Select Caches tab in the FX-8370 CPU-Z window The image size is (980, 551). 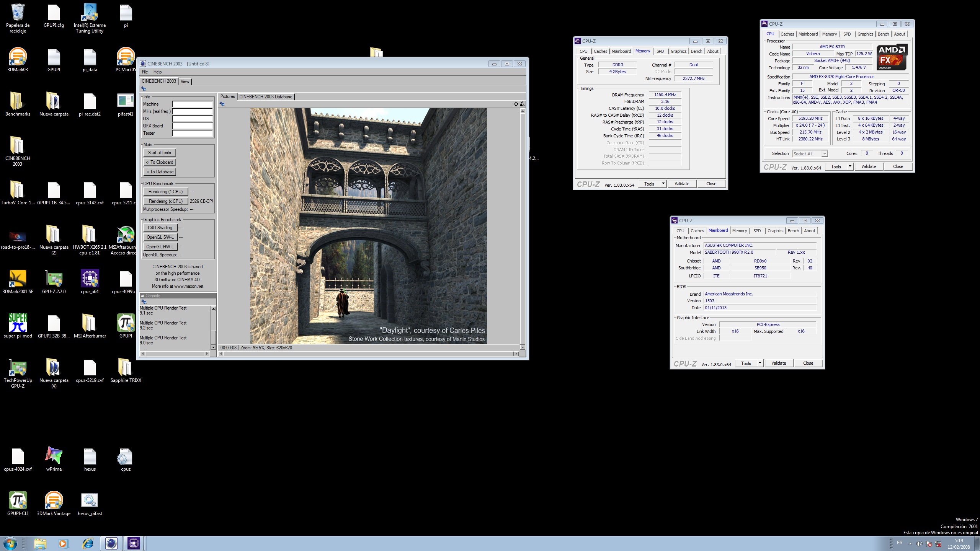787,34
